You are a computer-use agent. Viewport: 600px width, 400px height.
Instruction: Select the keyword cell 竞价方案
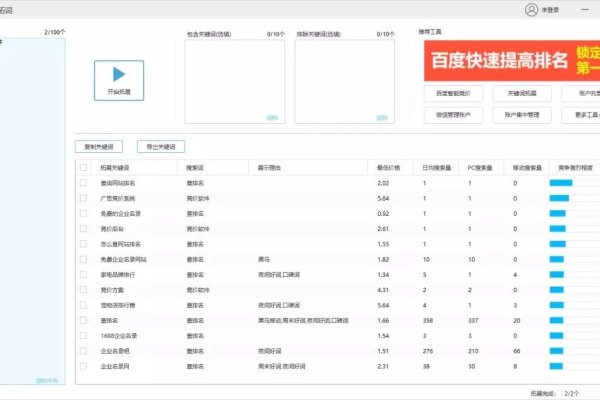[112, 290]
